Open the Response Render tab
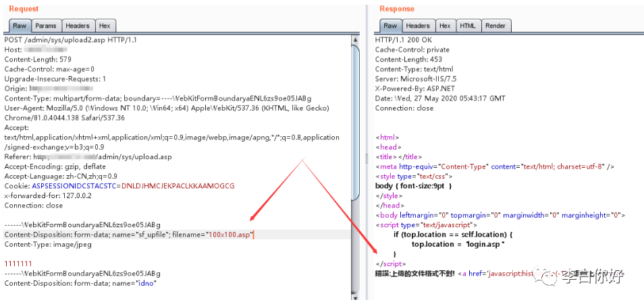 click(495, 26)
